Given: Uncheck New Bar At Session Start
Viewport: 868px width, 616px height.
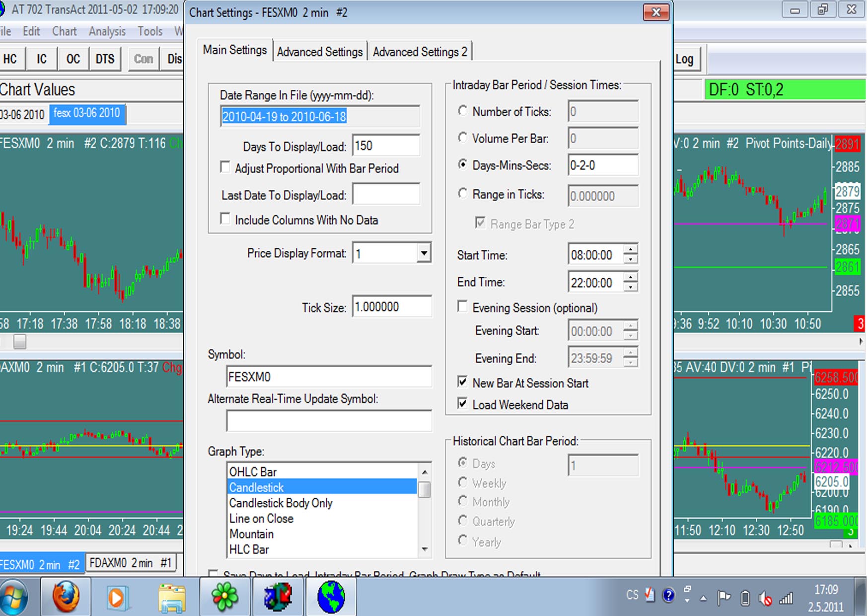Looking at the screenshot, I should click(x=462, y=382).
